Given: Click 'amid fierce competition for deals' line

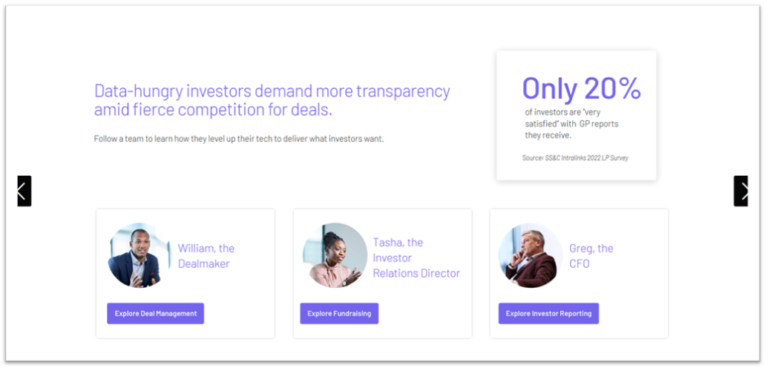Looking at the screenshot, I should 213,110.
